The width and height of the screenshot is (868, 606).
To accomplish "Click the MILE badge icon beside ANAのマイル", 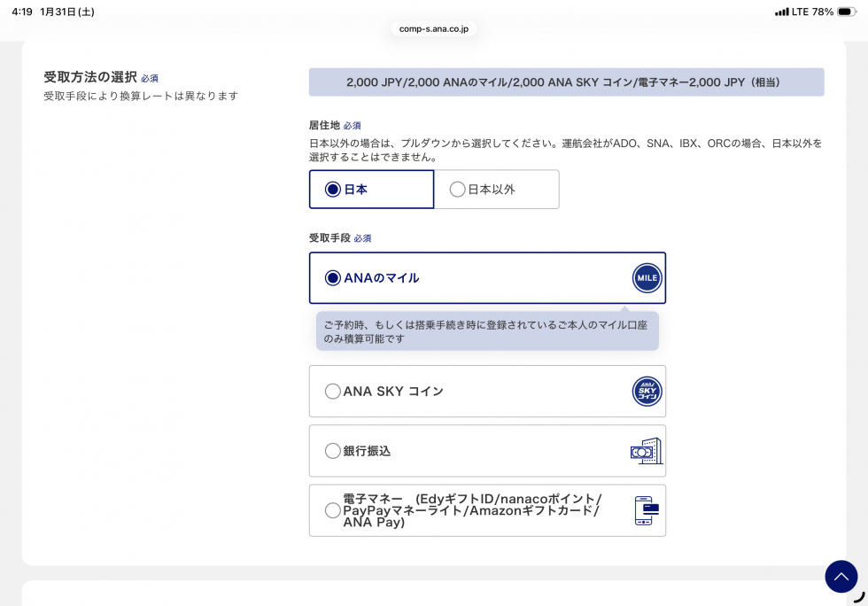I will point(647,277).
